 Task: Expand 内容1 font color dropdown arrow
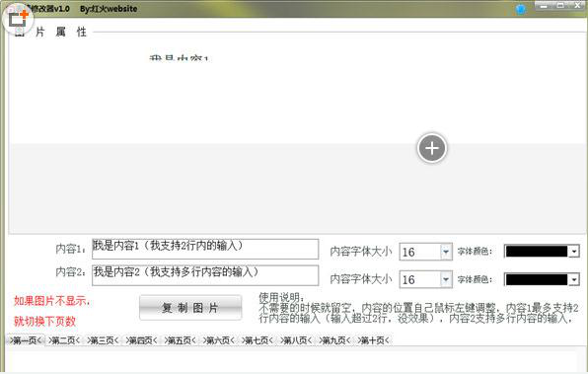tap(574, 252)
